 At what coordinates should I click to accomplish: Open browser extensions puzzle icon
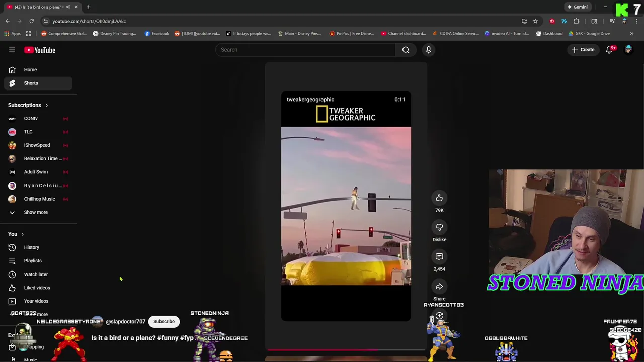(577, 21)
